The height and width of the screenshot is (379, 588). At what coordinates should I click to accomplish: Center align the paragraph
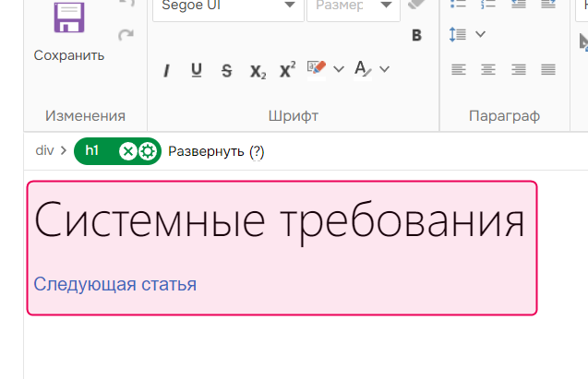(x=488, y=70)
